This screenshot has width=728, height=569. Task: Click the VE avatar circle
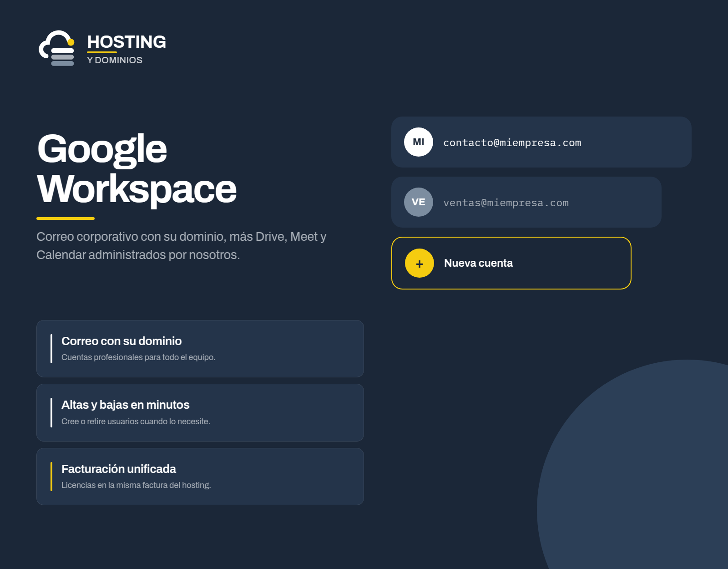coord(419,202)
